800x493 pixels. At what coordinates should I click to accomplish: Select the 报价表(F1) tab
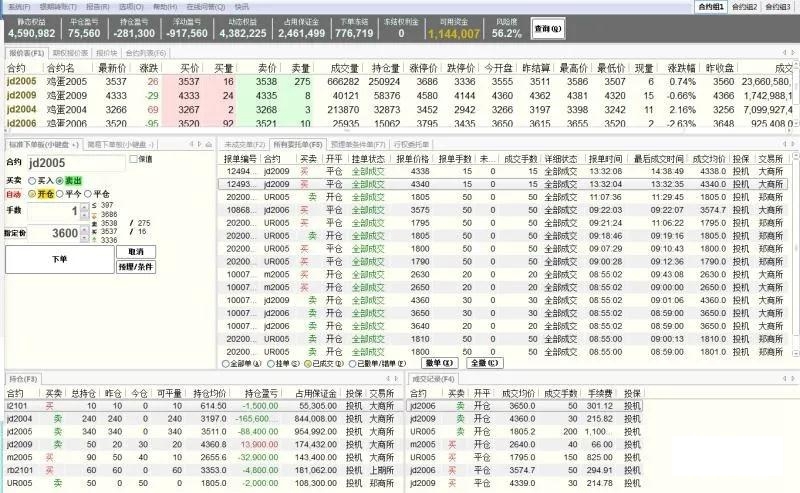click(x=27, y=53)
